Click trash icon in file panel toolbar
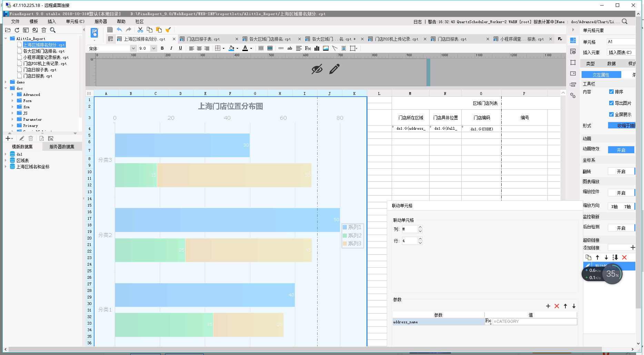 (44, 30)
